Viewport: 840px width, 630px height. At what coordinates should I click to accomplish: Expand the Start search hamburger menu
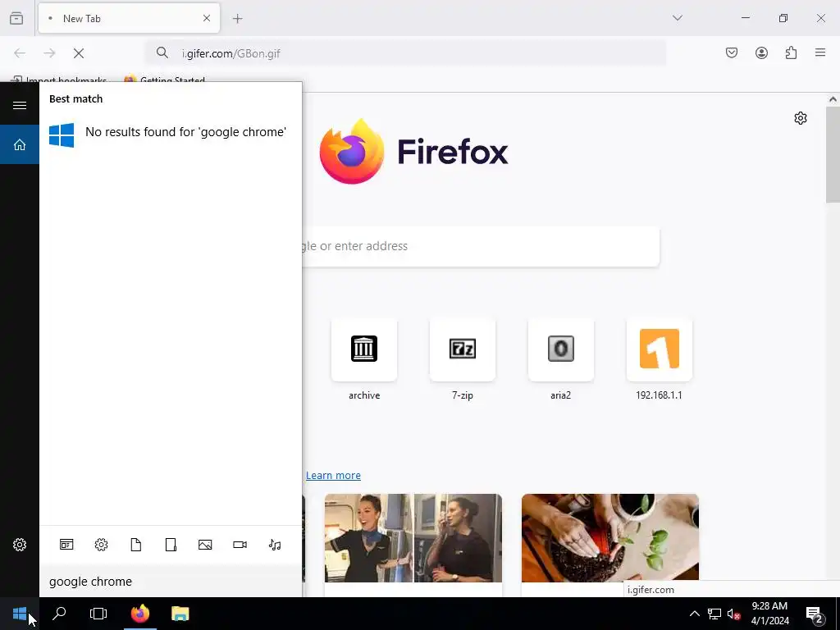[20, 105]
